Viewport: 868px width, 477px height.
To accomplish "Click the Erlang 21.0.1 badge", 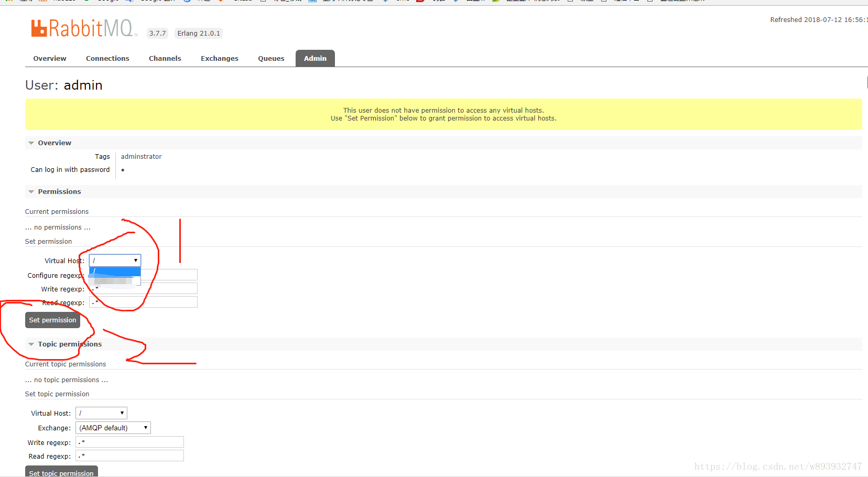I will click(x=199, y=33).
